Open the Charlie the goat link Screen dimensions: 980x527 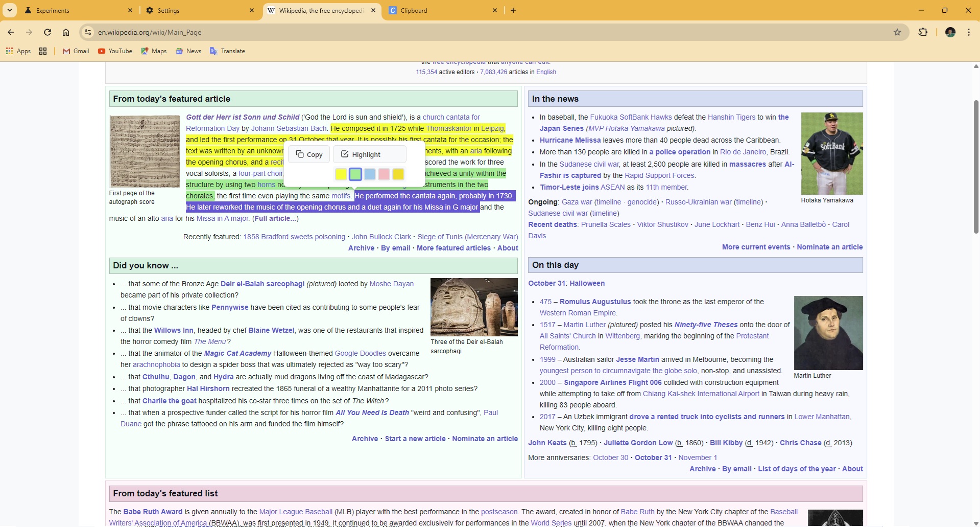click(170, 401)
